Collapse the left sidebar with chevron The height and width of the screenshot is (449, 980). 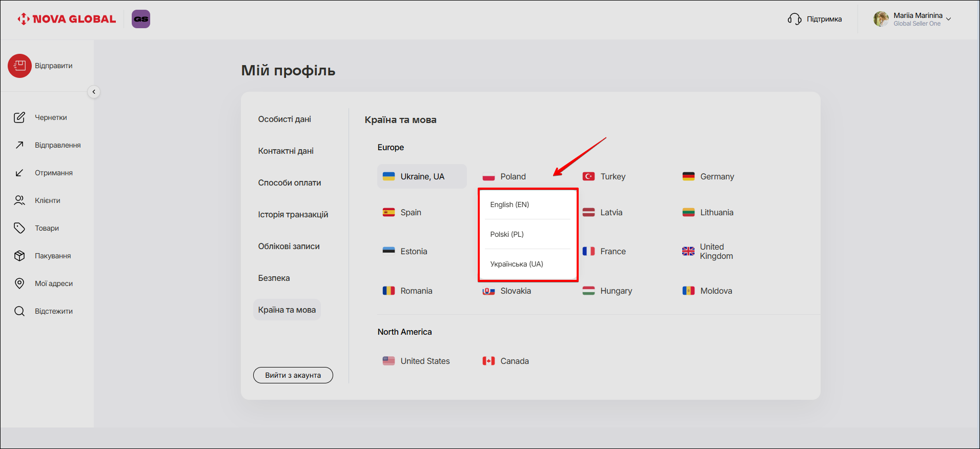tap(94, 92)
